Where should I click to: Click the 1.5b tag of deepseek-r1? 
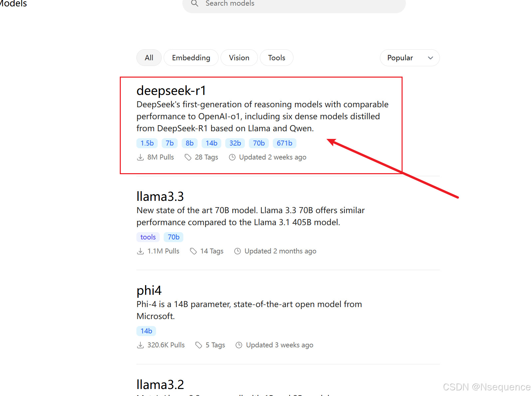pos(147,143)
